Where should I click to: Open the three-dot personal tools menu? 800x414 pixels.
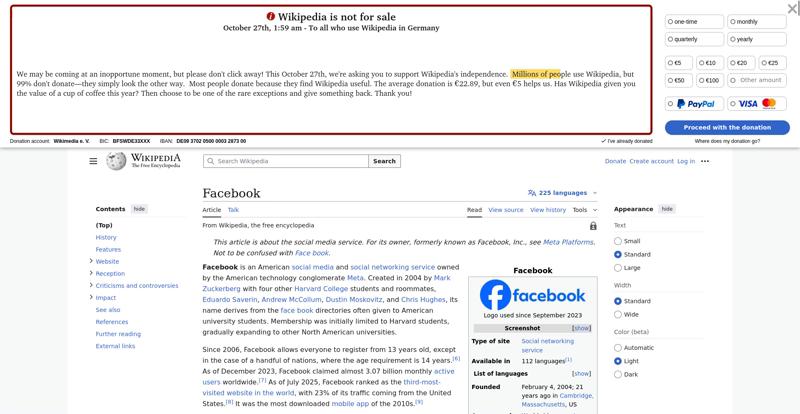pos(705,161)
